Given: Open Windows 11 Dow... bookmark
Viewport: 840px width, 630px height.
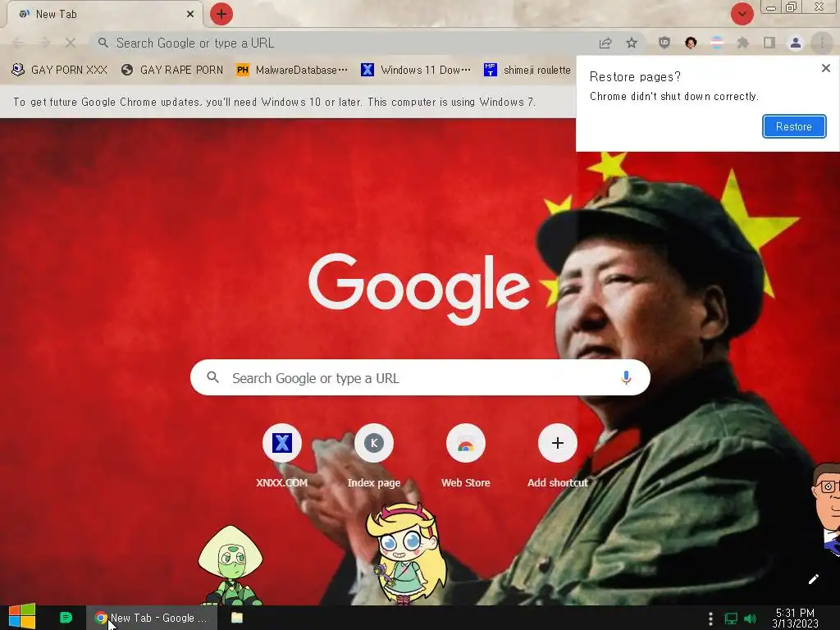Looking at the screenshot, I should click(416, 71).
